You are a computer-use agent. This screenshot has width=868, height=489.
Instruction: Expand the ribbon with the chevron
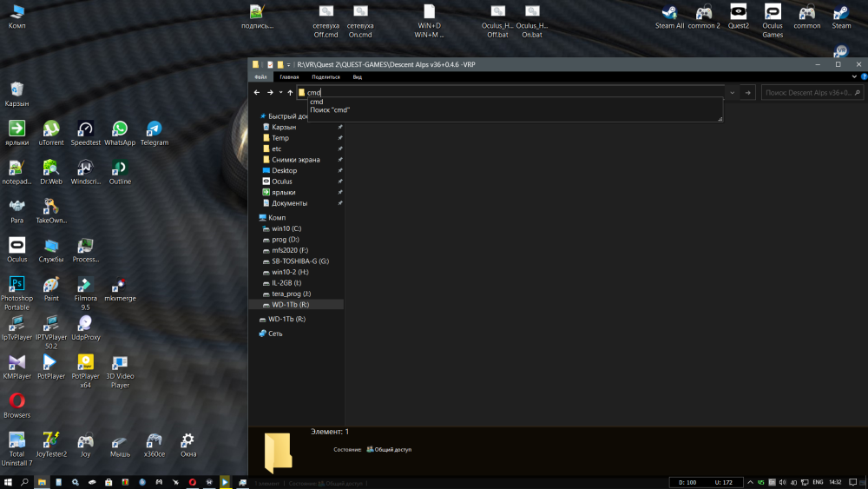click(854, 76)
